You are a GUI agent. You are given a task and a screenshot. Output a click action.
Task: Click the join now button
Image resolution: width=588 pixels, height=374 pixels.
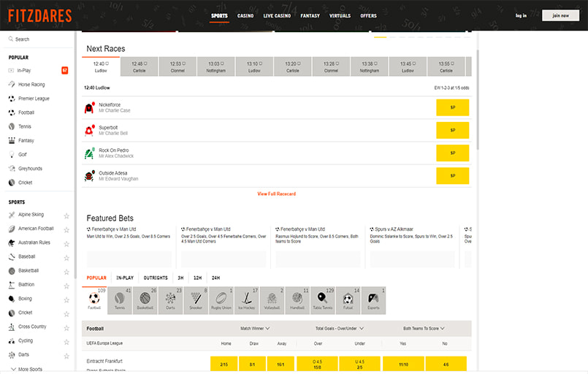coord(560,15)
